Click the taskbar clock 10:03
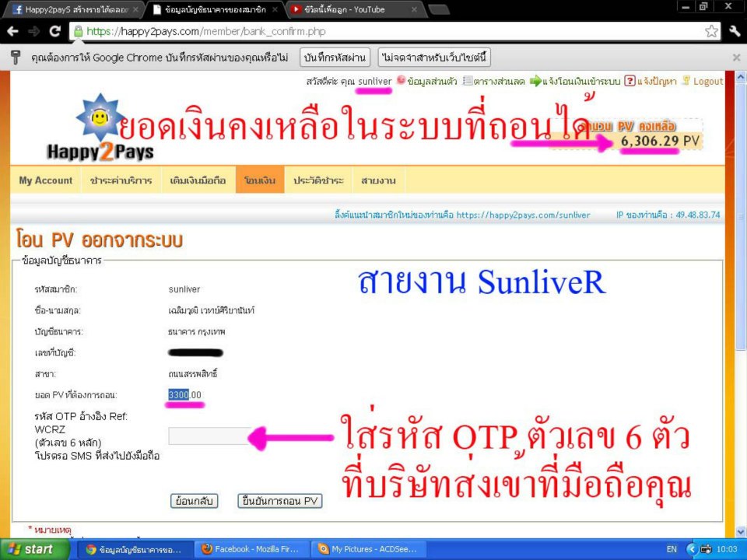 [x=727, y=549]
